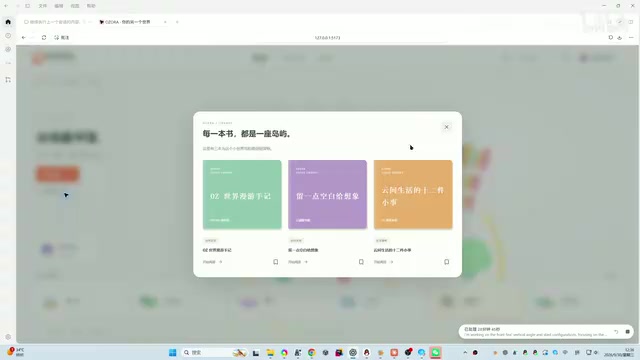Switch to the first conversation tab
Image resolution: width=640 pixels, height=360 pixels.
(55, 22)
